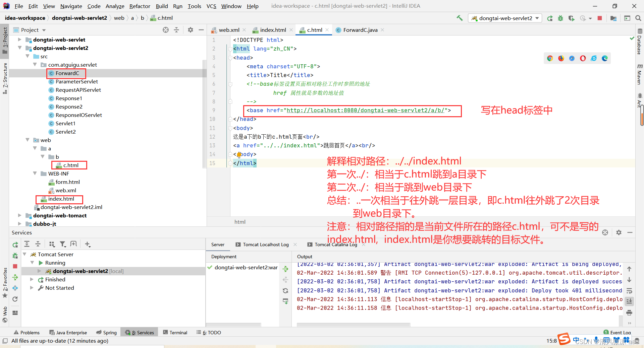Select ParameterServlet class in project tree
The image size is (644, 348).
click(x=77, y=81)
